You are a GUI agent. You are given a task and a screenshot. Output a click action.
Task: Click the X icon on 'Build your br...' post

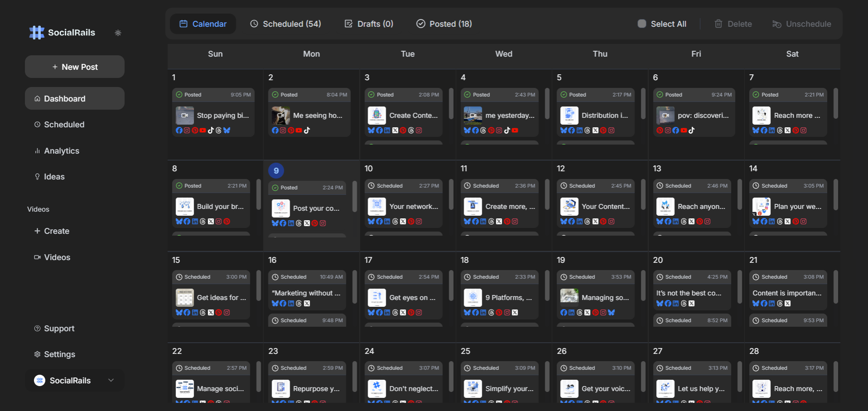click(x=211, y=222)
